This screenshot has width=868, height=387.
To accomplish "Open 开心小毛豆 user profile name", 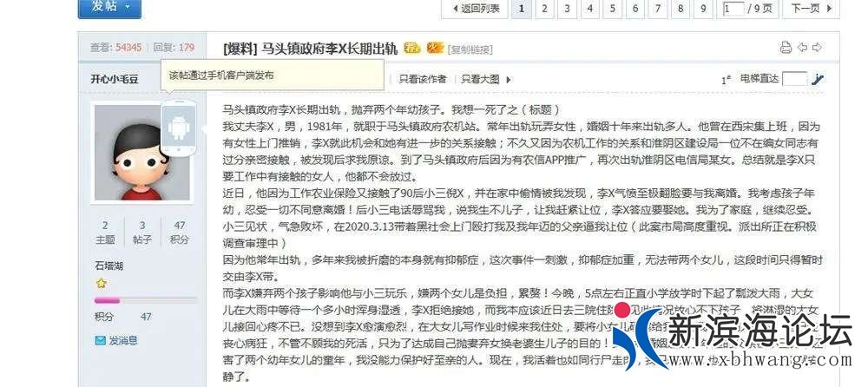I will point(115,79).
